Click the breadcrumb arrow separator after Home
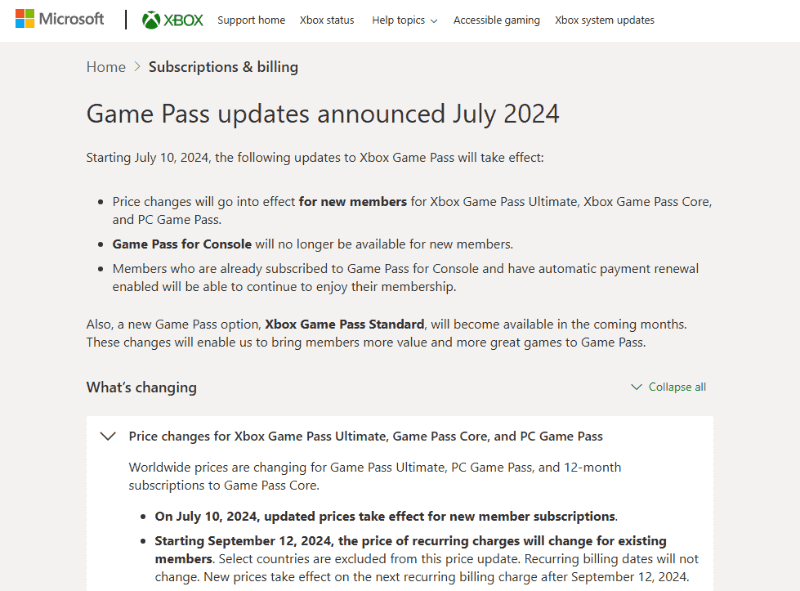The width and height of the screenshot is (800, 591). (137, 67)
